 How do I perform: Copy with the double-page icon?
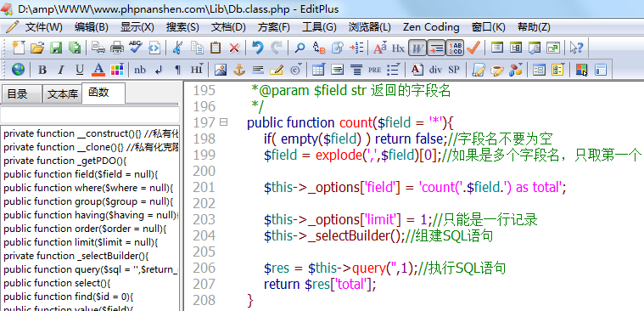(197, 48)
